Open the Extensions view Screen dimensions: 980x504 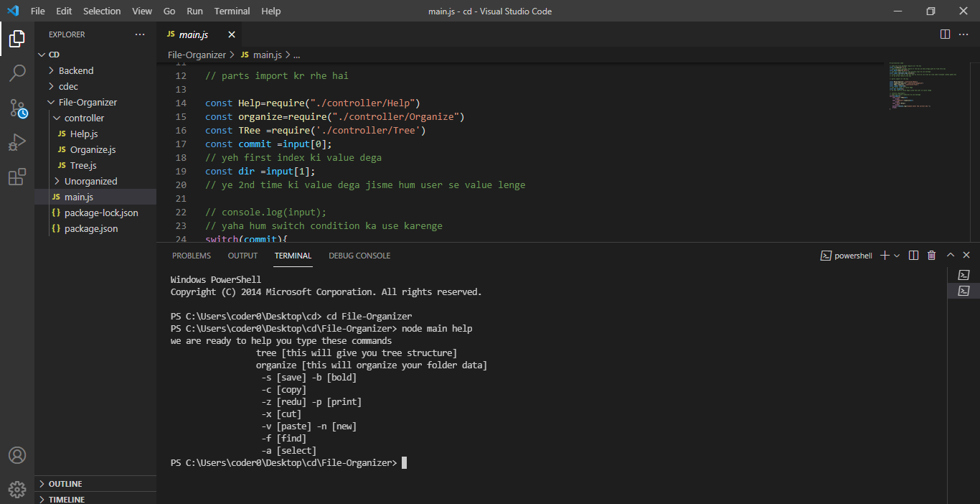(17, 177)
